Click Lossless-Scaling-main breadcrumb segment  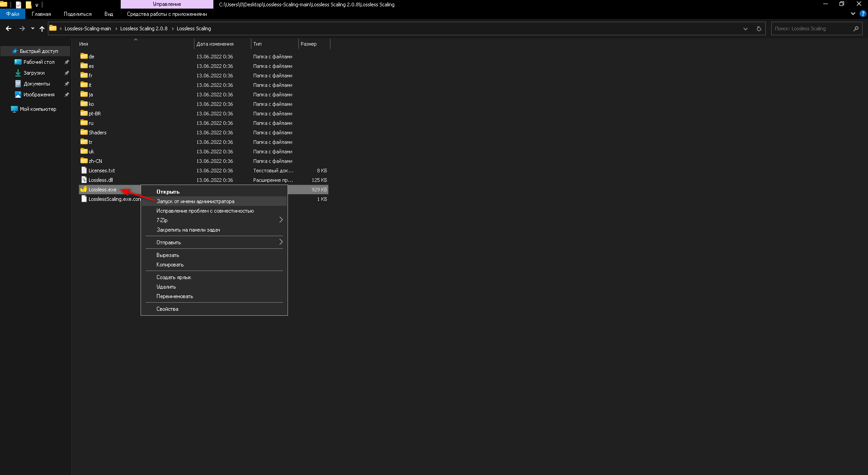click(x=88, y=28)
